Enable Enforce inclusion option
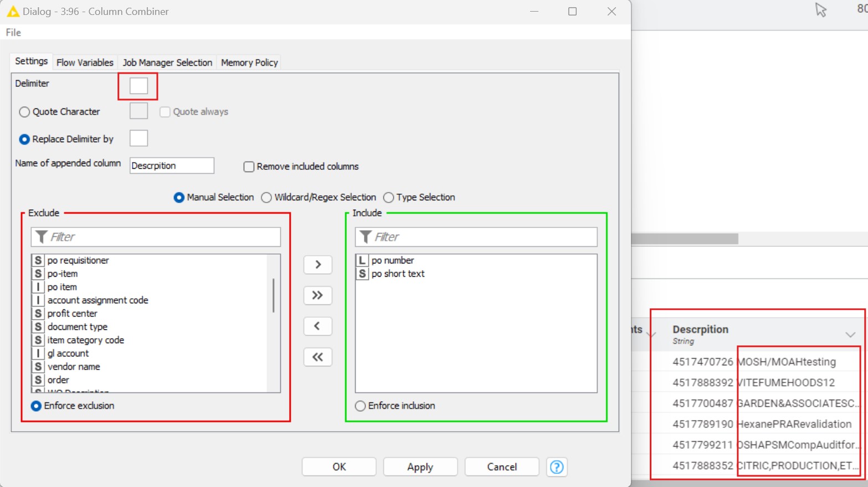Screen dimensions: 868x487 tap(360, 406)
